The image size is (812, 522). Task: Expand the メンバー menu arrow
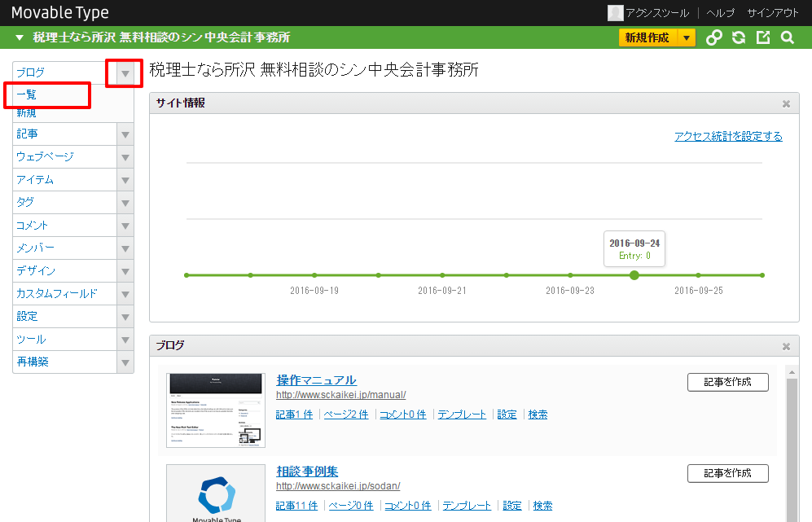(125, 248)
